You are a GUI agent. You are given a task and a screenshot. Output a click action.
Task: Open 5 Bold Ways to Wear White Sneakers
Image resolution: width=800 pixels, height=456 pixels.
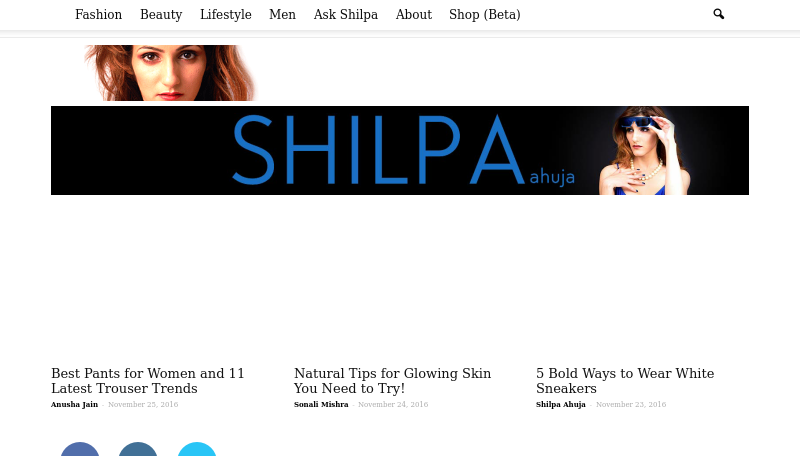[x=625, y=381]
